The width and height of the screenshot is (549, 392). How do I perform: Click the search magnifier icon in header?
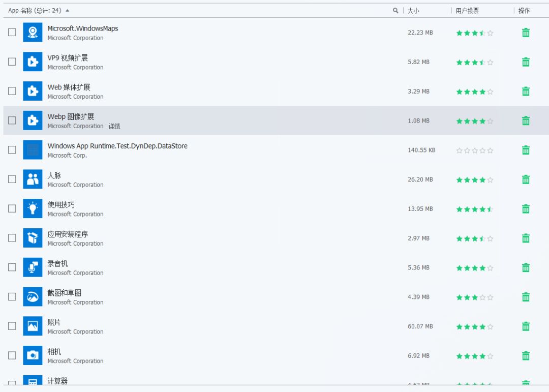pyautogui.click(x=395, y=11)
